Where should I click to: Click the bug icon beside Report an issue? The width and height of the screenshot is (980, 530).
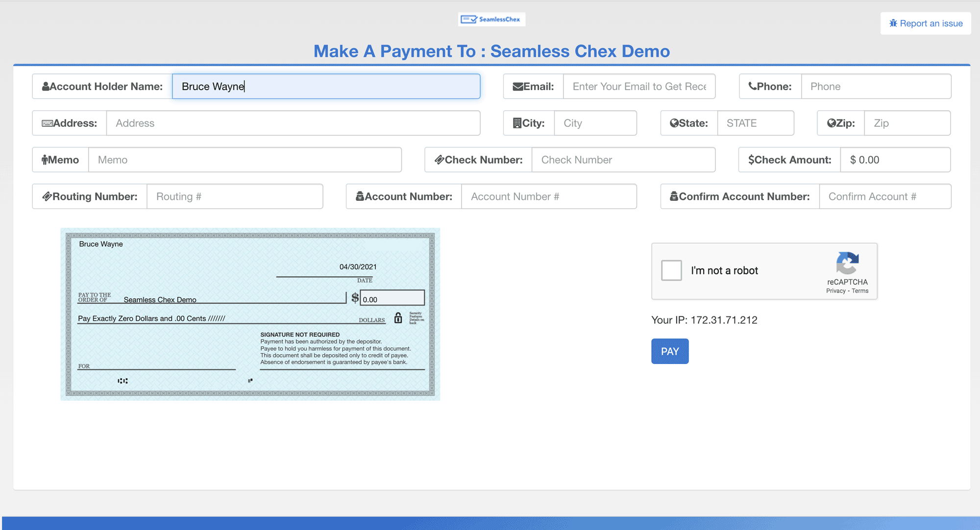pyautogui.click(x=893, y=24)
